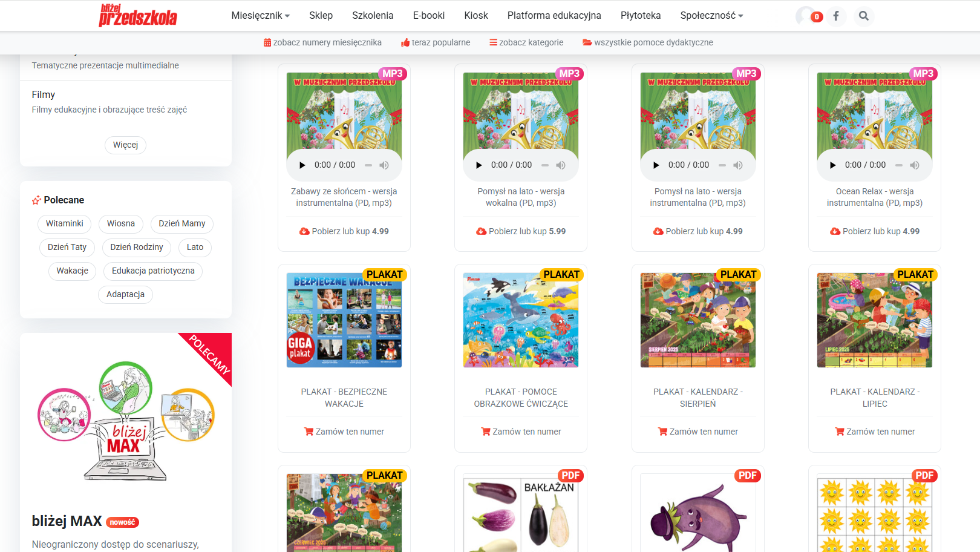Expand the Społeczność dropdown menu

point(711,15)
